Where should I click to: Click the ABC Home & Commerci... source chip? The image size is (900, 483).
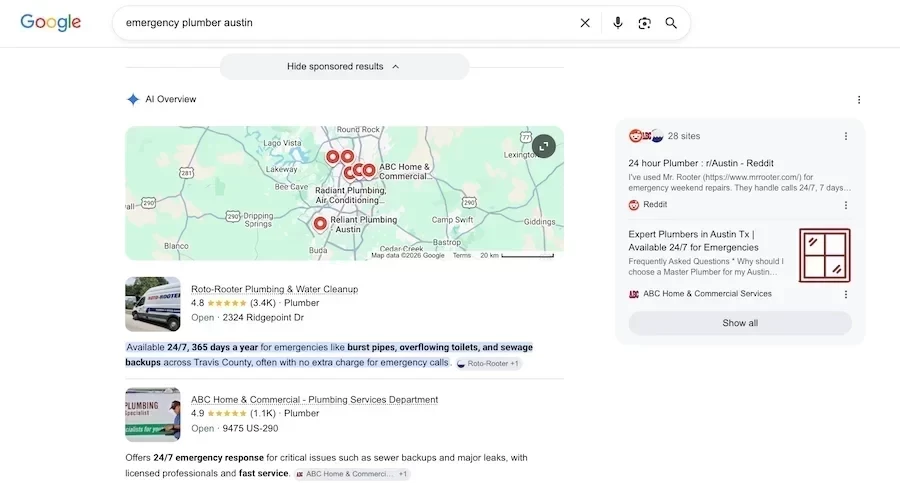[x=352, y=474]
